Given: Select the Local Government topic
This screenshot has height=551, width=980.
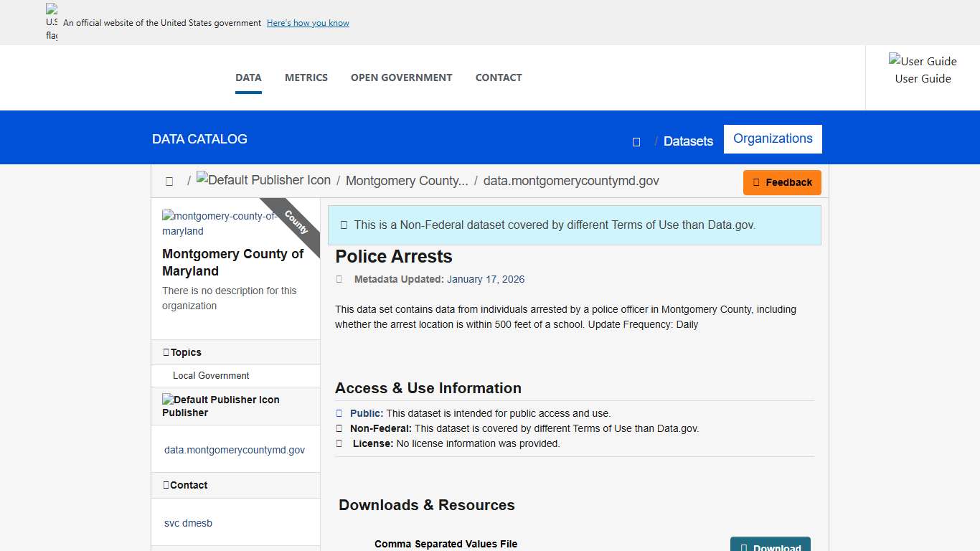Looking at the screenshot, I should 210,375.
